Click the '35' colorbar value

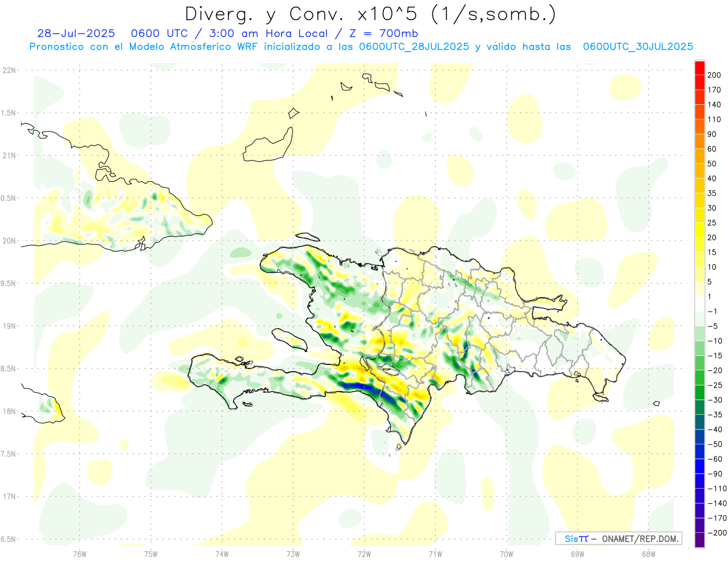[x=712, y=193]
